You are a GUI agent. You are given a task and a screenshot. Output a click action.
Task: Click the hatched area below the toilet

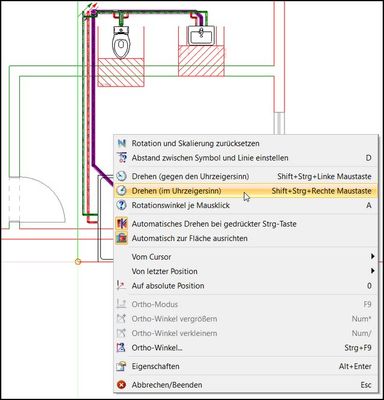[121, 72]
